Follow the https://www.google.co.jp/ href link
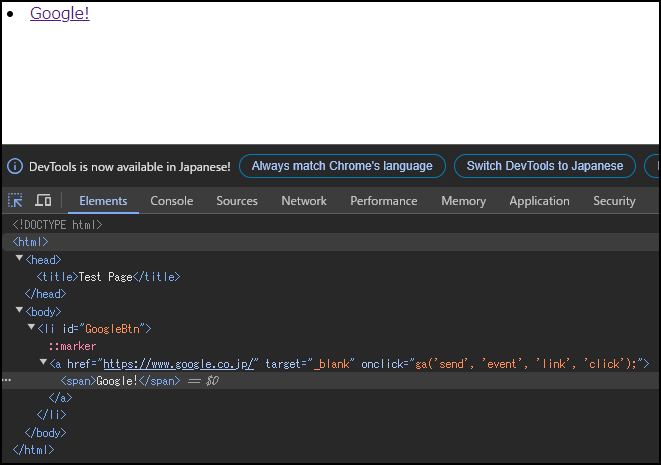The height and width of the screenshot is (465, 661). [x=178, y=364]
